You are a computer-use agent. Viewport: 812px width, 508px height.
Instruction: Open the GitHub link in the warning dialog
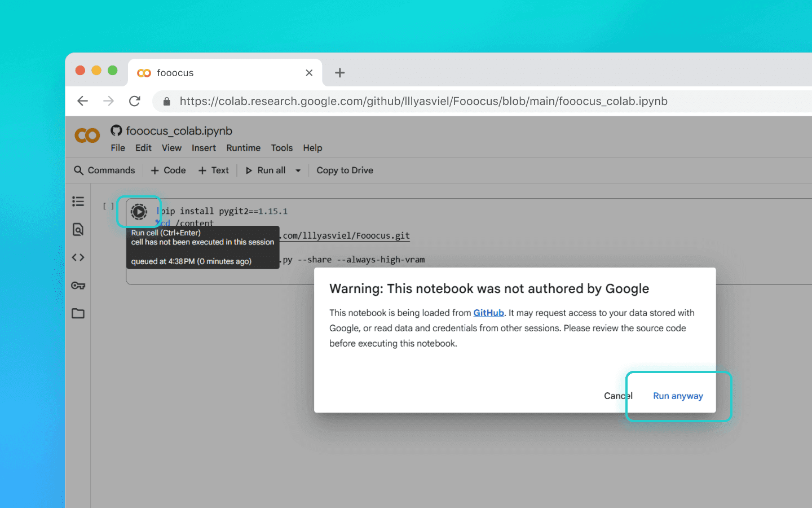(488, 313)
